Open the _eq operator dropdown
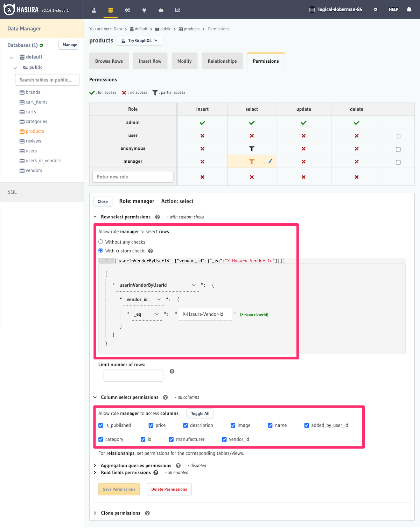This screenshot has height=528, width=420. pos(156,314)
